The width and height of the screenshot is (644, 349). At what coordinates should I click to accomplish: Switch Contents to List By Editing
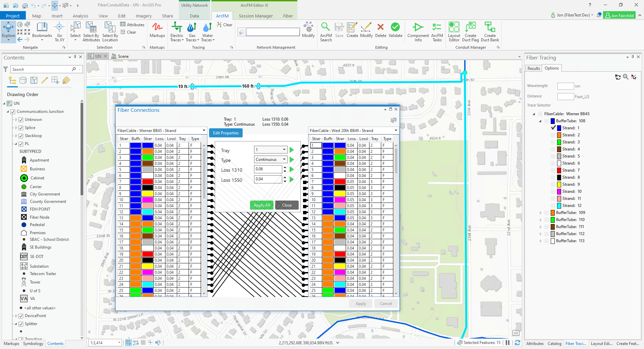[x=45, y=80]
